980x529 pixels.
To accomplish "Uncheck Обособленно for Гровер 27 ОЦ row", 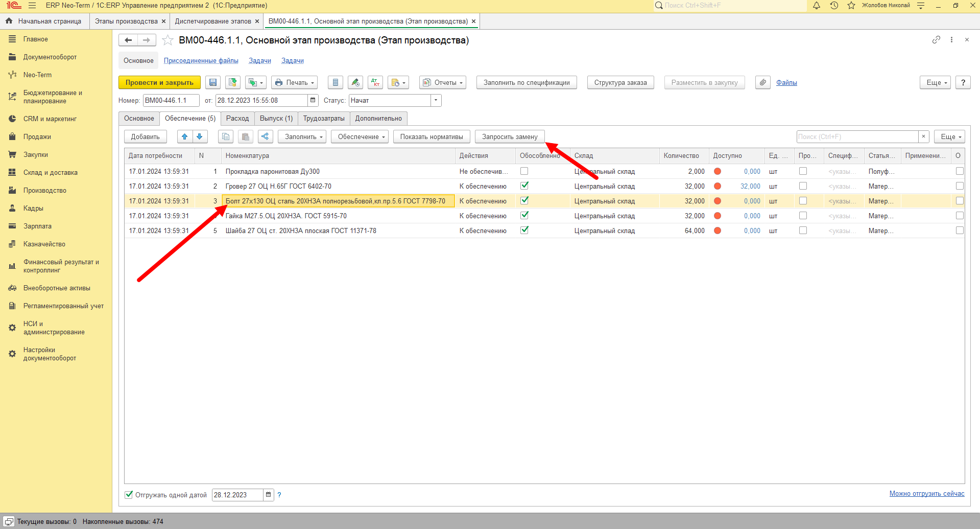I will click(524, 186).
